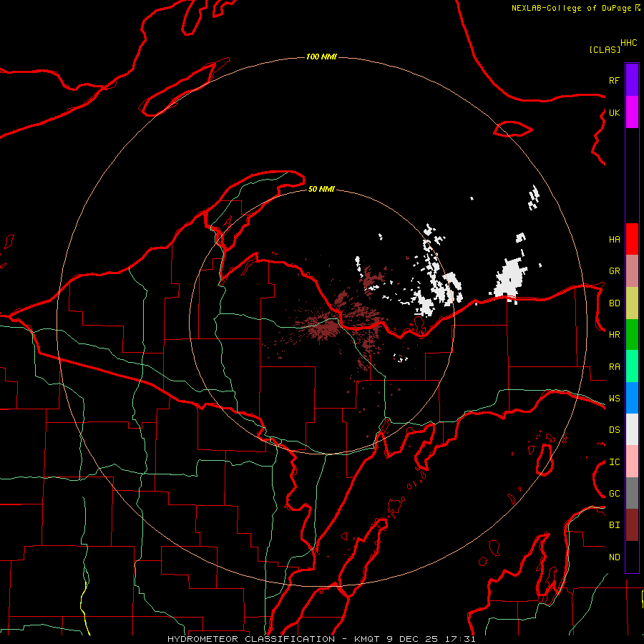
Task: Click the UK legend label
Action: [614, 112]
